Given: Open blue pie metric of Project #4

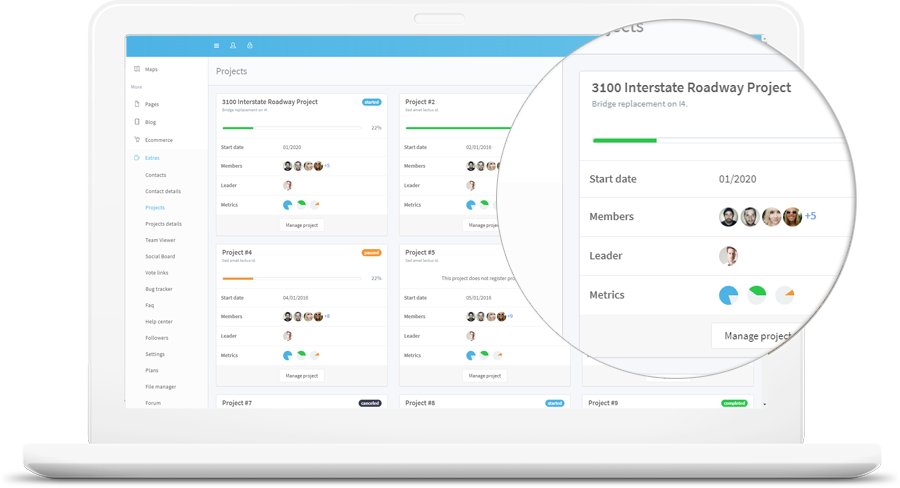Looking at the screenshot, I should point(288,355).
